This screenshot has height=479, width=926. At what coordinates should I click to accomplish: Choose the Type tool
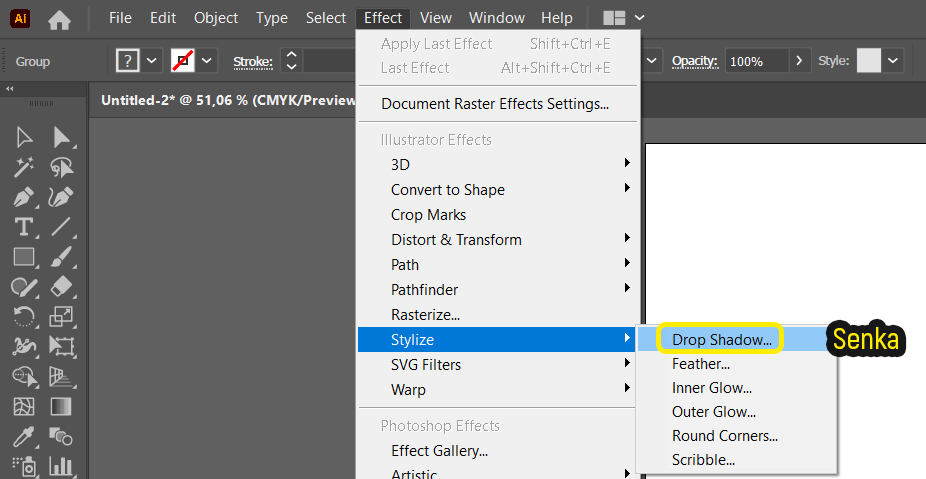[24, 227]
